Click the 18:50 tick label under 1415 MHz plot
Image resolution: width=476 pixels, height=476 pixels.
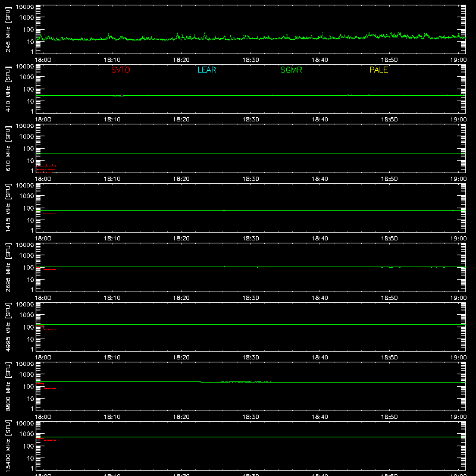coord(389,239)
